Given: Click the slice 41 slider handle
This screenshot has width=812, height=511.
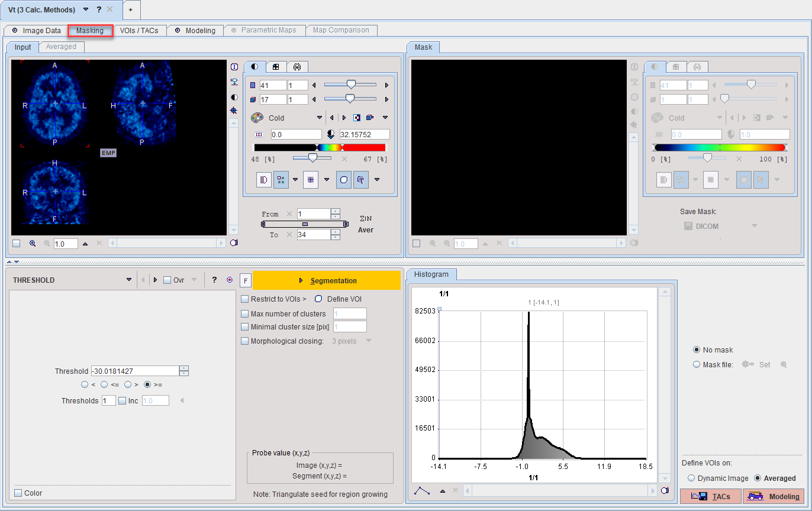Looking at the screenshot, I should pos(351,85).
